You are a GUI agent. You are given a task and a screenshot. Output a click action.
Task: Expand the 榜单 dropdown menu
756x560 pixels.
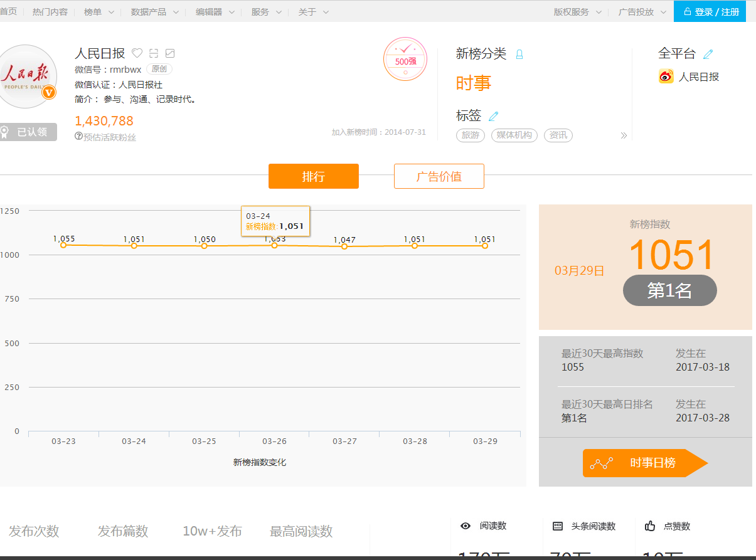(x=99, y=12)
